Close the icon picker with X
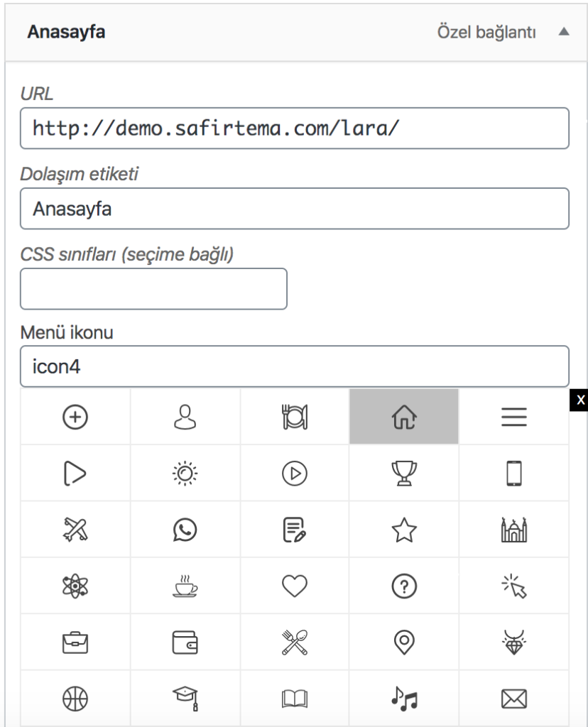 pos(580,400)
